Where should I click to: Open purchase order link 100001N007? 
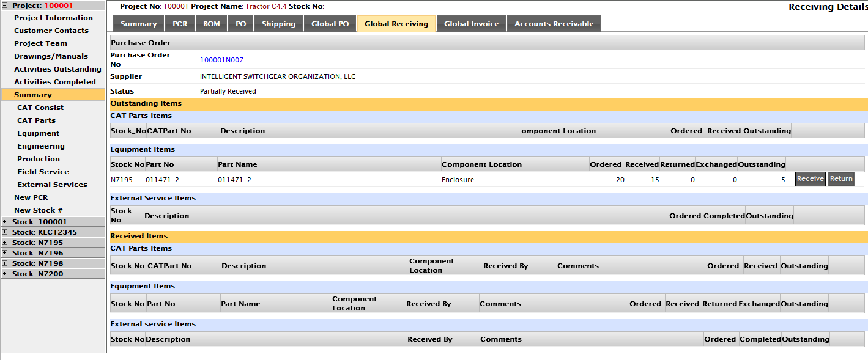tap(221, 60)
